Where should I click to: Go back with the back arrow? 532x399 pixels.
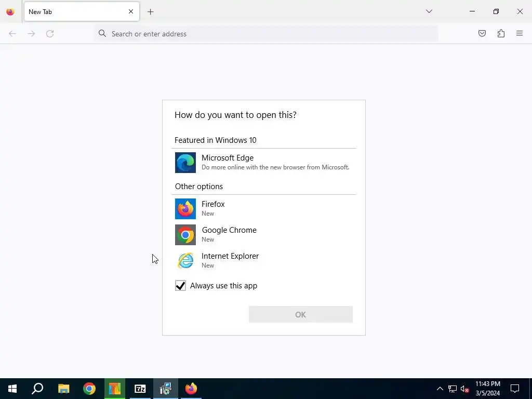tap(12, 34)
